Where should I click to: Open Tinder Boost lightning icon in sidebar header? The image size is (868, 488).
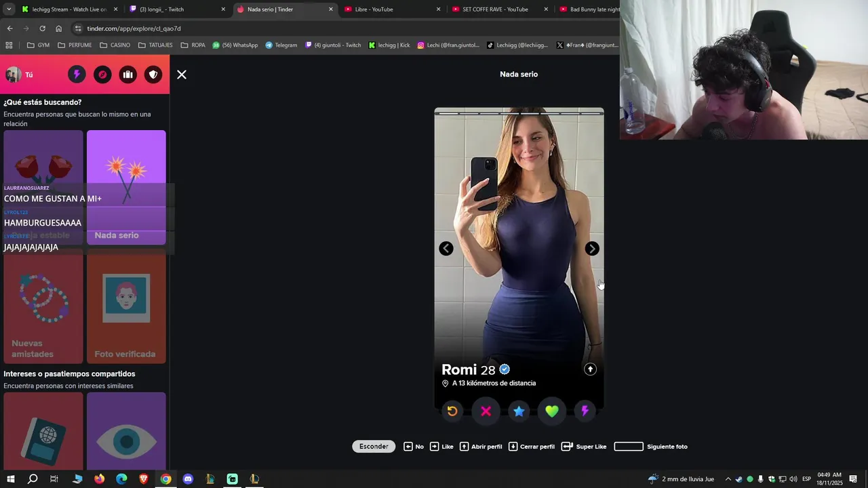[77, 75]
